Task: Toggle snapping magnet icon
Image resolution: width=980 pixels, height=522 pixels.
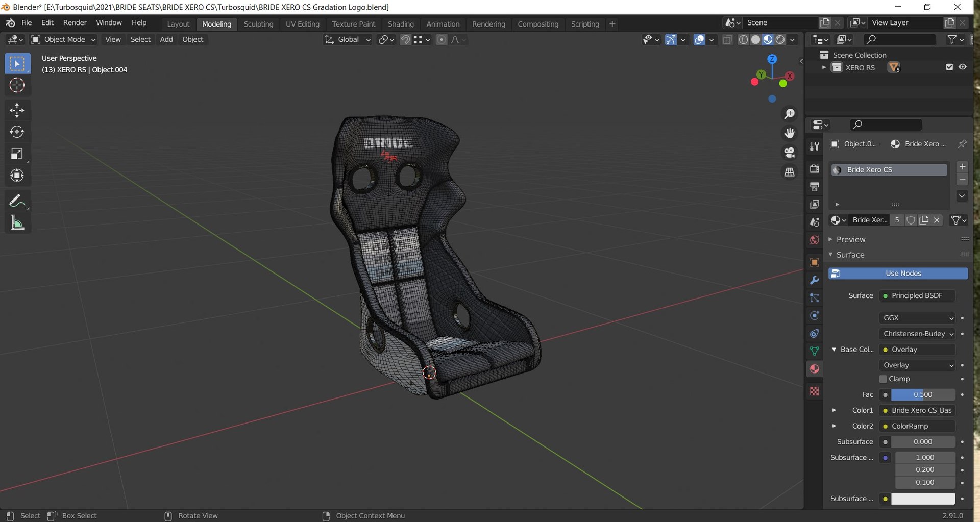Action: pos(405,40)
